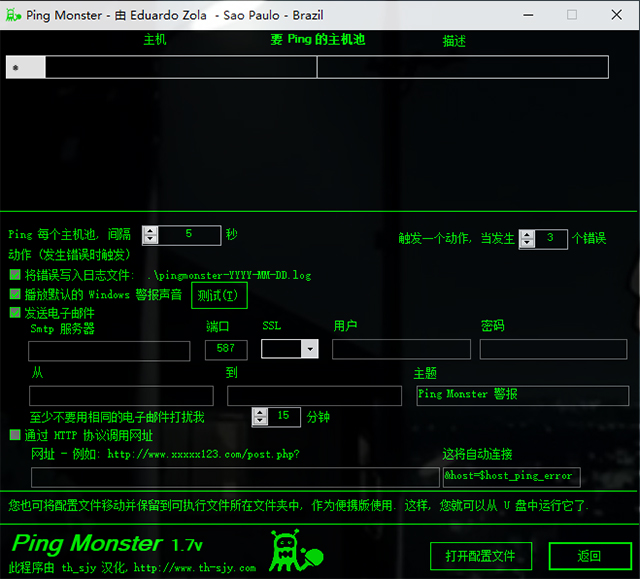Click the 返回 return button
The height and width of the screenshot is (579, 640).
[x=589, y=556]
